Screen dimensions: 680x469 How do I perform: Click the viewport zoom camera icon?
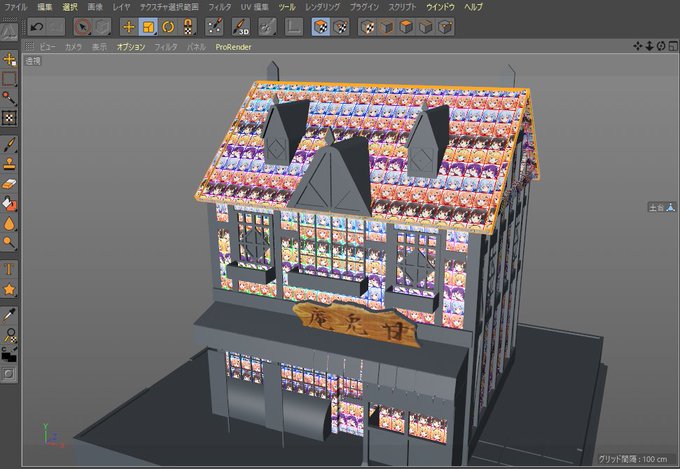pos(649,46)
